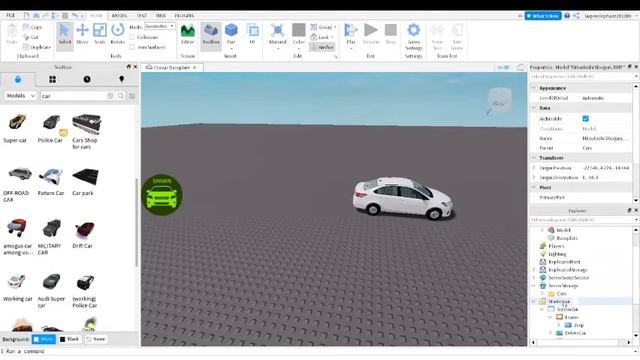Select the Jeep item in Explorer
Viewport: 640px width, 360px height.
578,325
